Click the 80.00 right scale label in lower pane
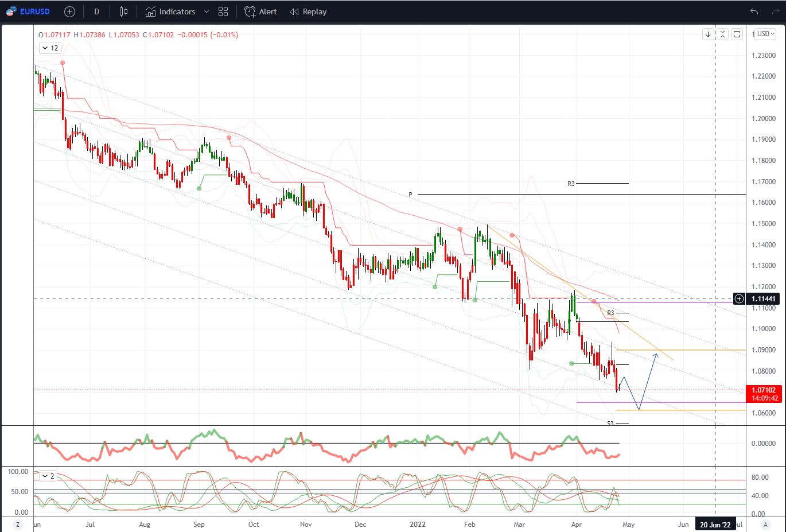The width and height of the screenshot is (786, 532). tap(760, 477)
